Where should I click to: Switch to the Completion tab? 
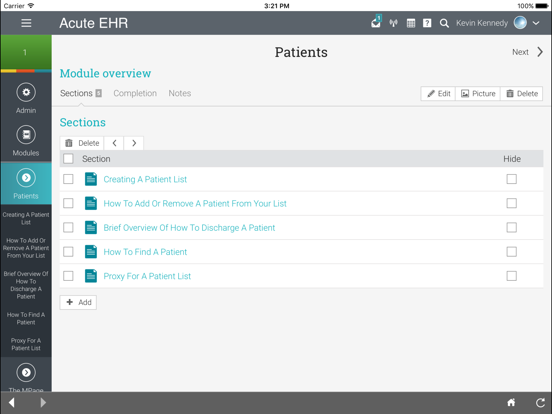[x=135, y=93]
